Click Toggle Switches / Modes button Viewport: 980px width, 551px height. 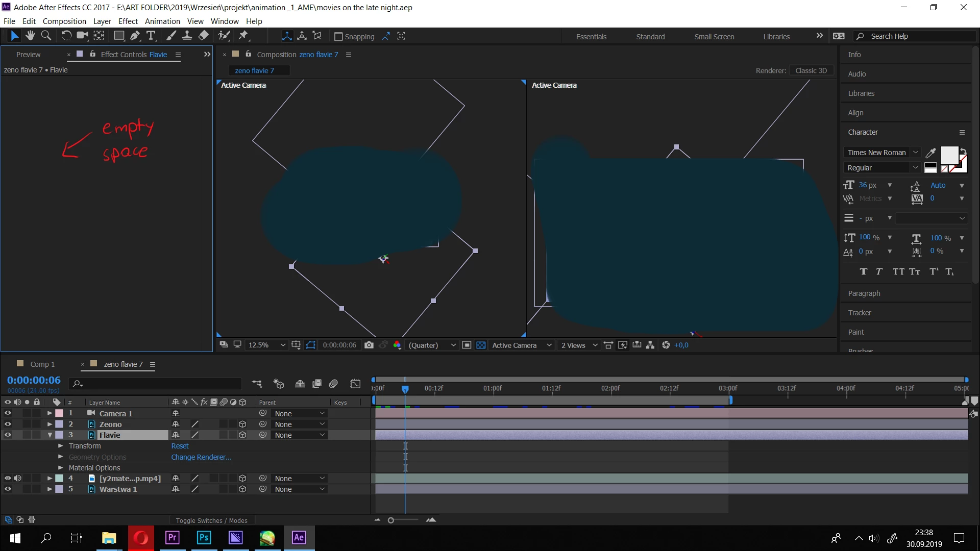[x=211, y=520]
